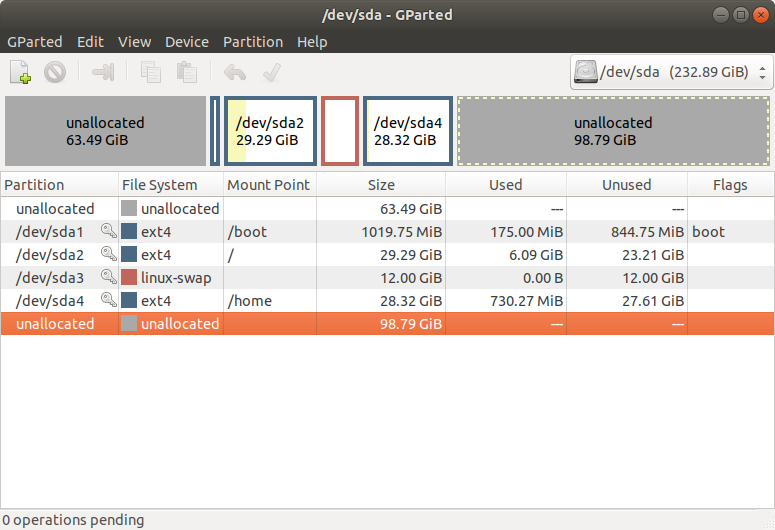
Task: Click the 0 operations pending status text
Action: point(73,520)
